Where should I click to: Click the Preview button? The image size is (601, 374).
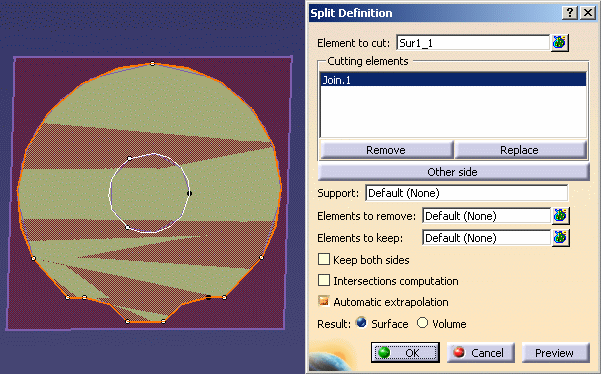coord(555,353)
